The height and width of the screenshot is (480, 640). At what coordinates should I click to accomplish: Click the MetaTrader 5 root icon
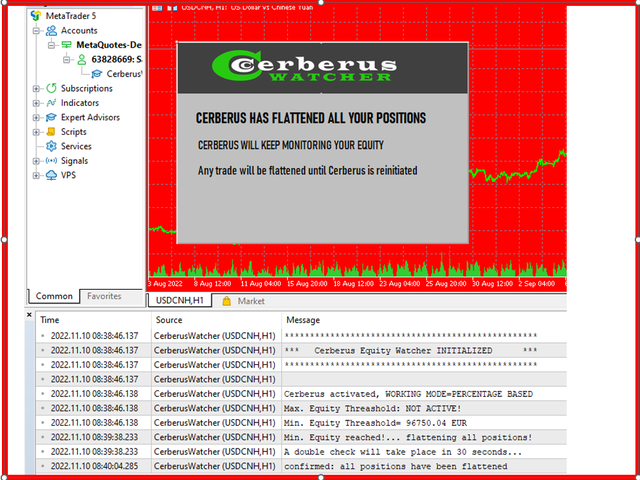pos(36,16)
